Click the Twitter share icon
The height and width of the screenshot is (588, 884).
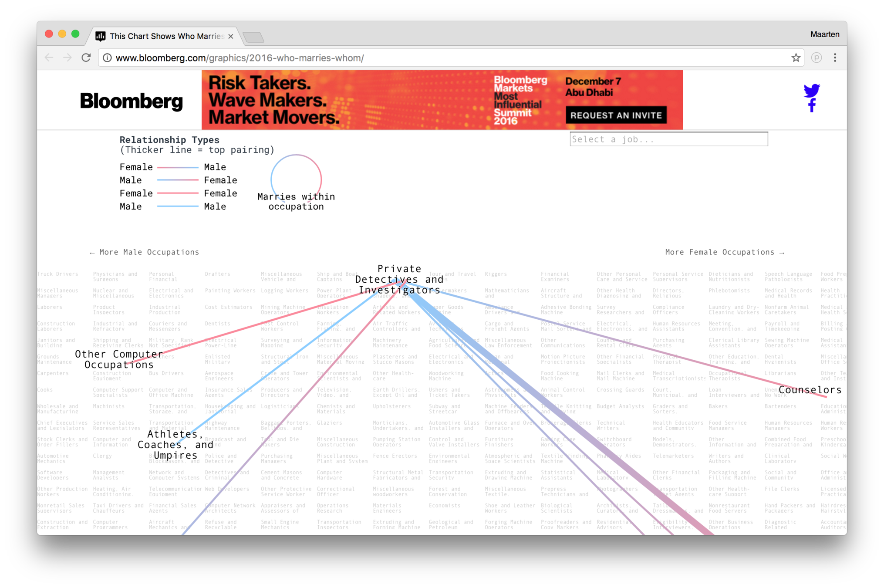[x=812, y=90]
